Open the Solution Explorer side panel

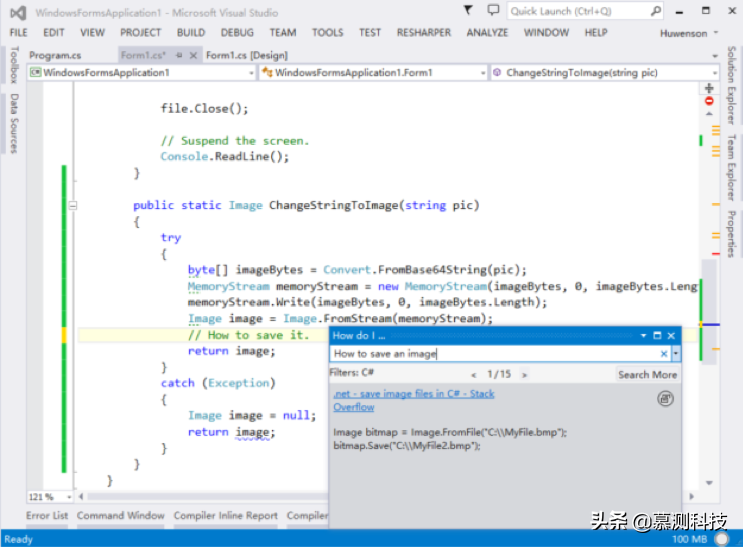click(731, 85)
